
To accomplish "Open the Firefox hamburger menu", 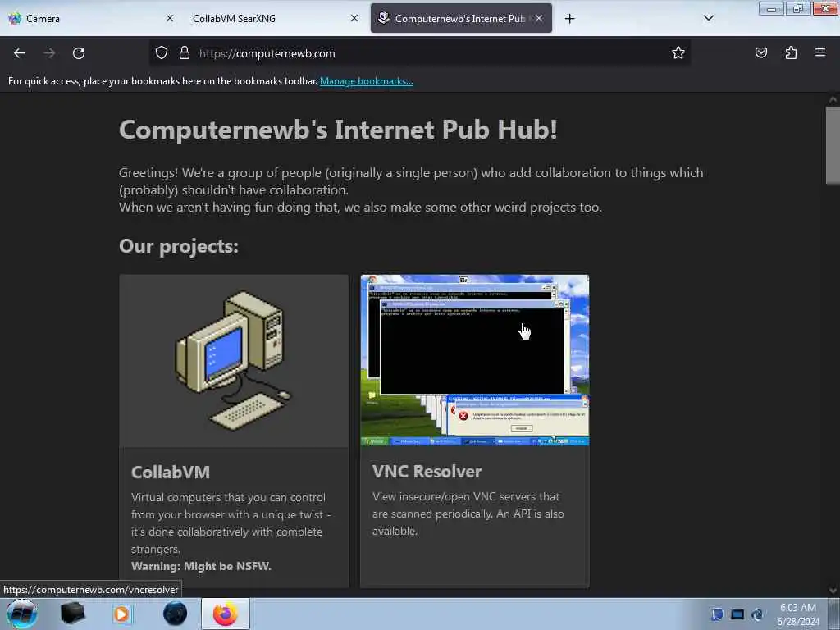I will coord(819,52).
